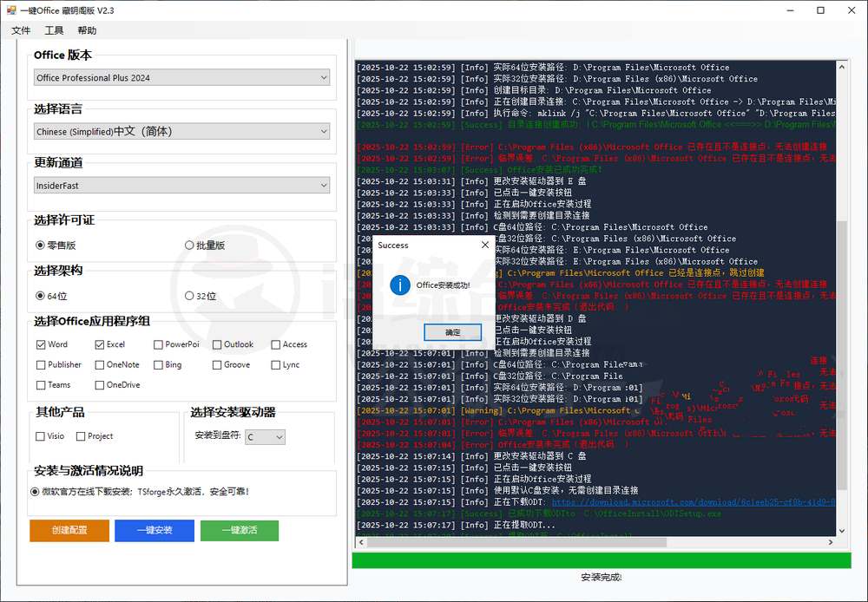The image size is (868, 602).
Task: Open the 工具 menu
Action: coord(54,29)
